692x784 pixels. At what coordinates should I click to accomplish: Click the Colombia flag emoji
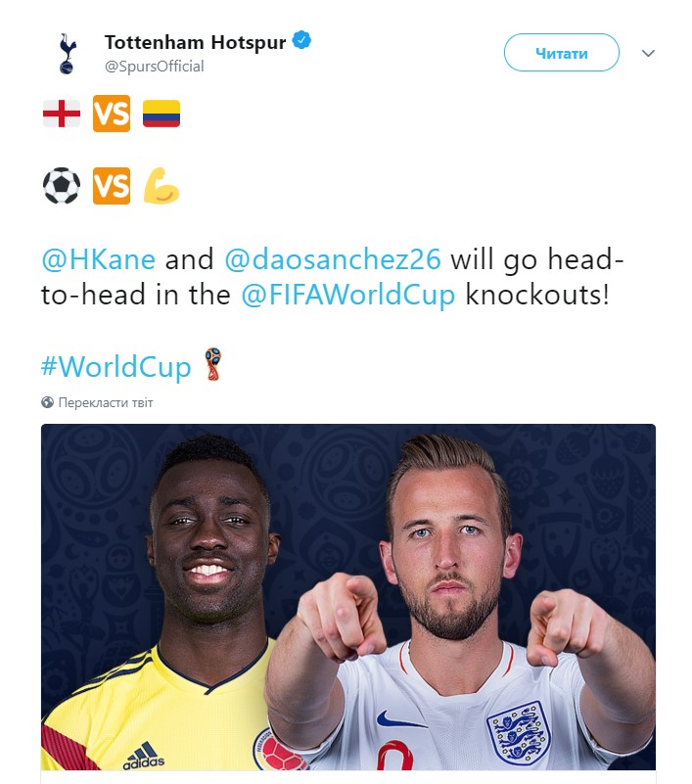tap(161, 114)
